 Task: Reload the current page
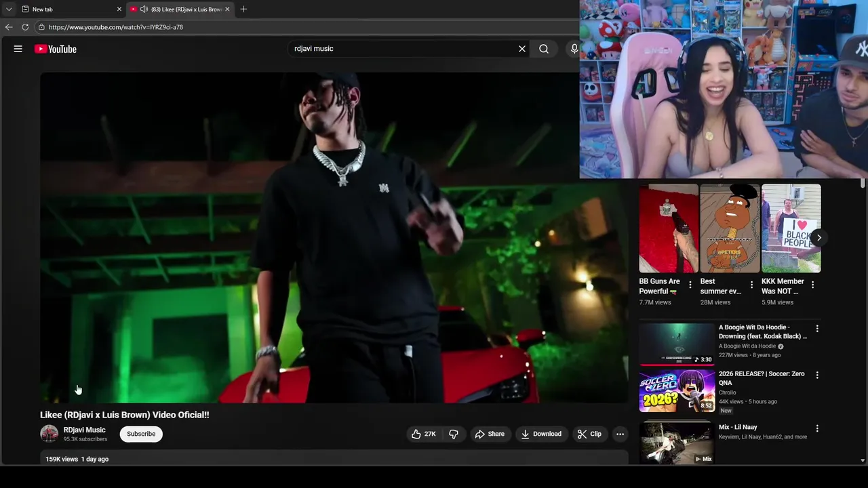25,27
